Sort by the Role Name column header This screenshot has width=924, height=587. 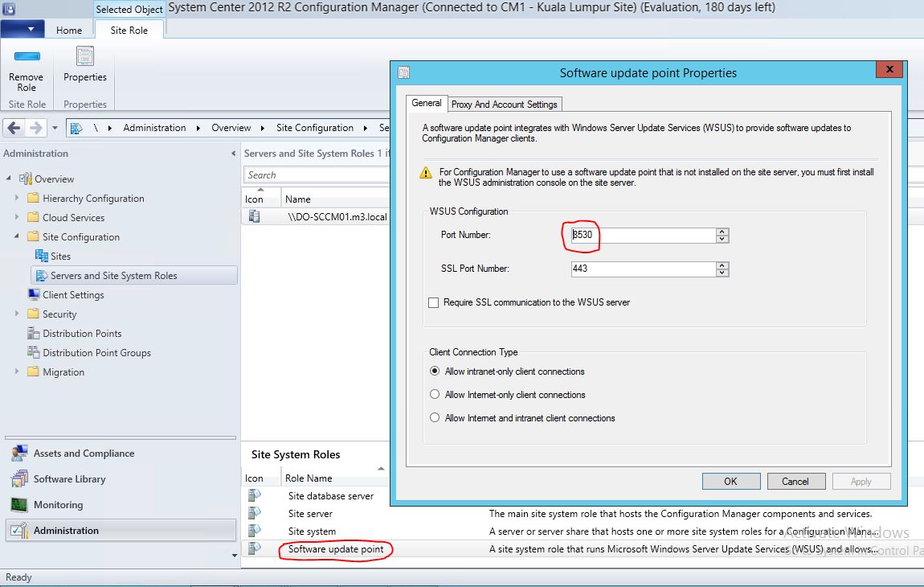point(309,478)
